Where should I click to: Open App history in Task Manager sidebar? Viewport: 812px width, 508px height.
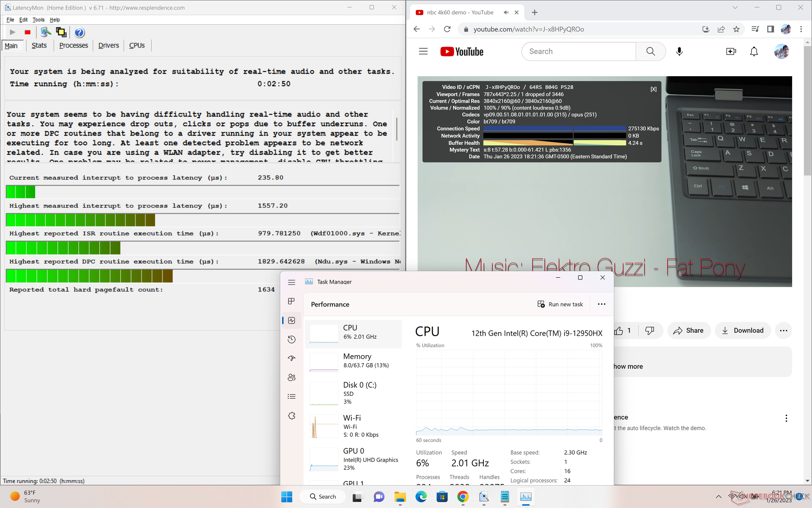(x=291, y=340)
